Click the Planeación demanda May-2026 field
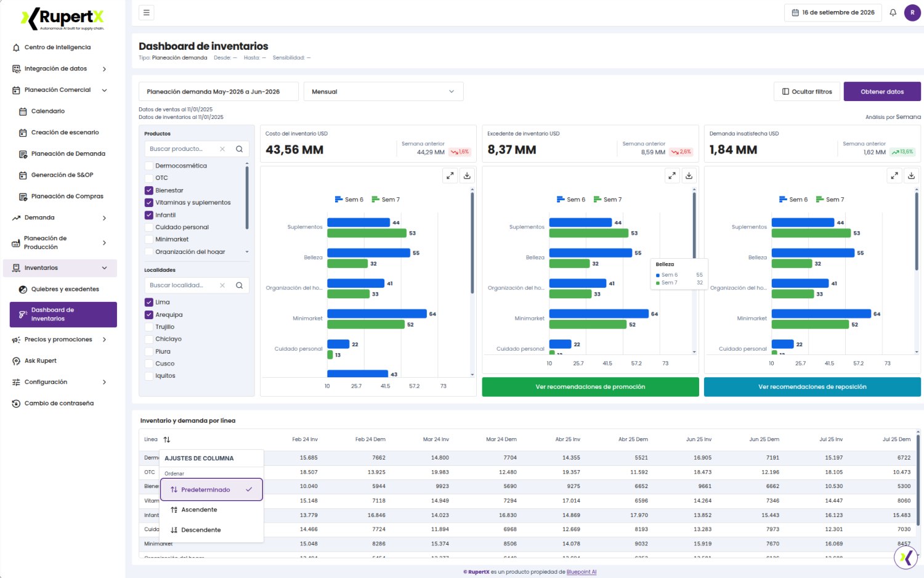The height and width of the screenshot is (578, 924). point(219,92)
